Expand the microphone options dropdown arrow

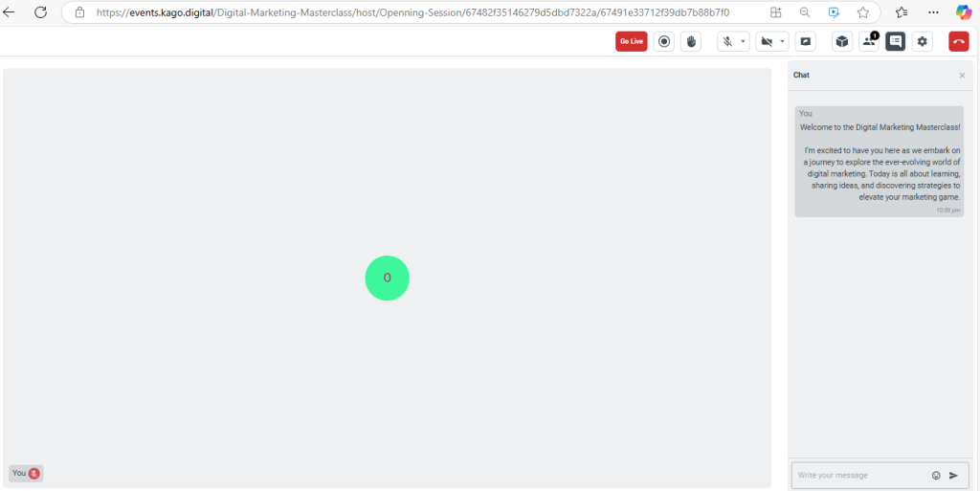pos(744,41)
